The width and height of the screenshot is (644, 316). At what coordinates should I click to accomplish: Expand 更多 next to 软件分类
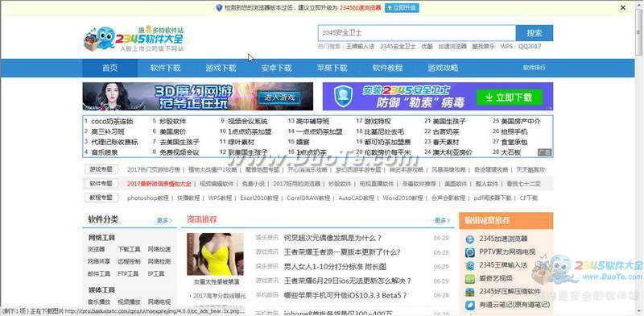pyautogui.click(x=164, y=221)
